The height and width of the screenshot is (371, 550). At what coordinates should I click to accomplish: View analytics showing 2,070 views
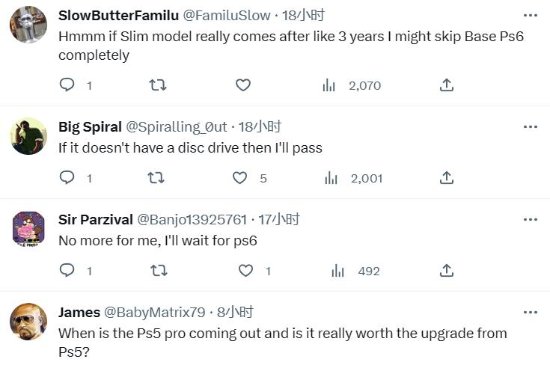coord(351,85)
